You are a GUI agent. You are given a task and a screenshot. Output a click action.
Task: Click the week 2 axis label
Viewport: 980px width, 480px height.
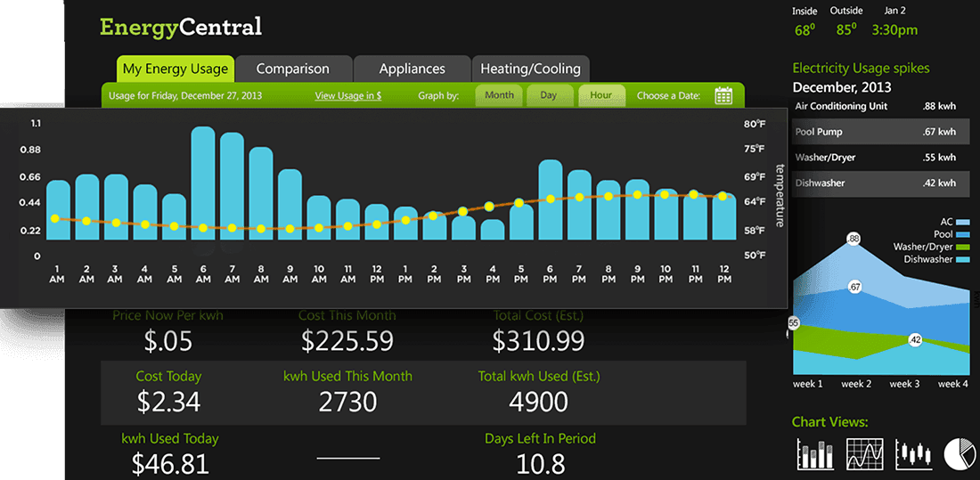click(x=856, y=384)
